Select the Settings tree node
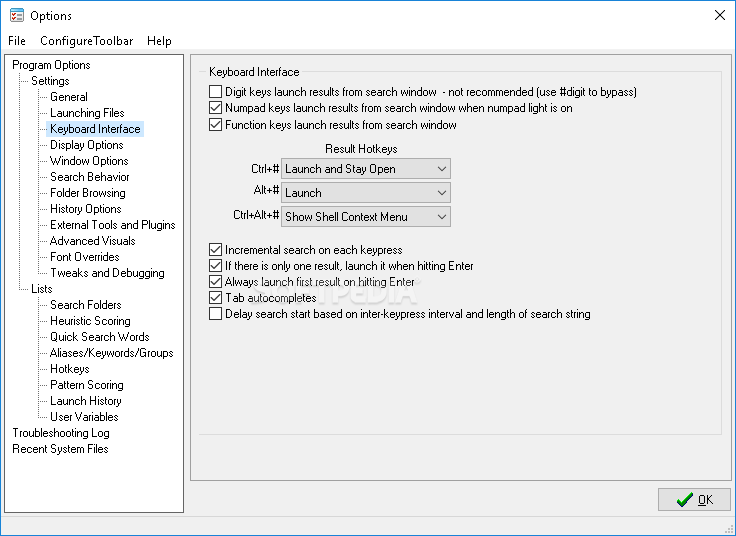The width and height of the screenshot is (736, 536). click(50, 81)
